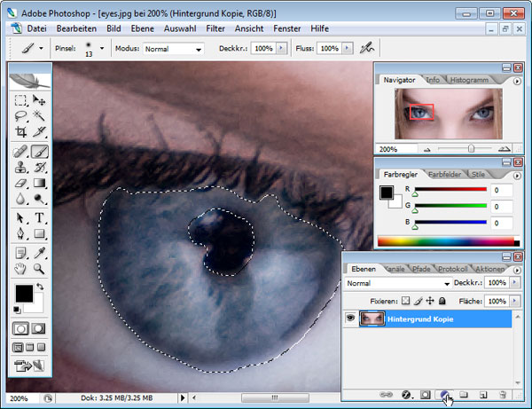Select the Hand tool
The image size is (532, 409).
point(21,268)
